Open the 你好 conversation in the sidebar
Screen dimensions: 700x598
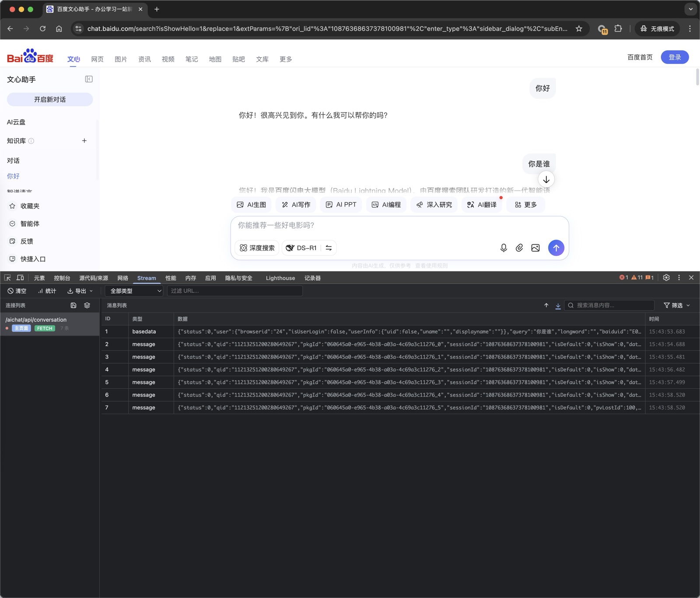point(13,176)
